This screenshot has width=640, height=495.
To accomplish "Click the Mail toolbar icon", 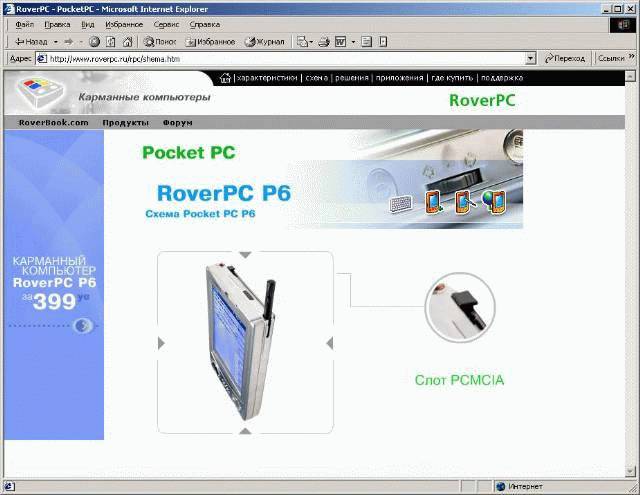I will coord(304,42).
